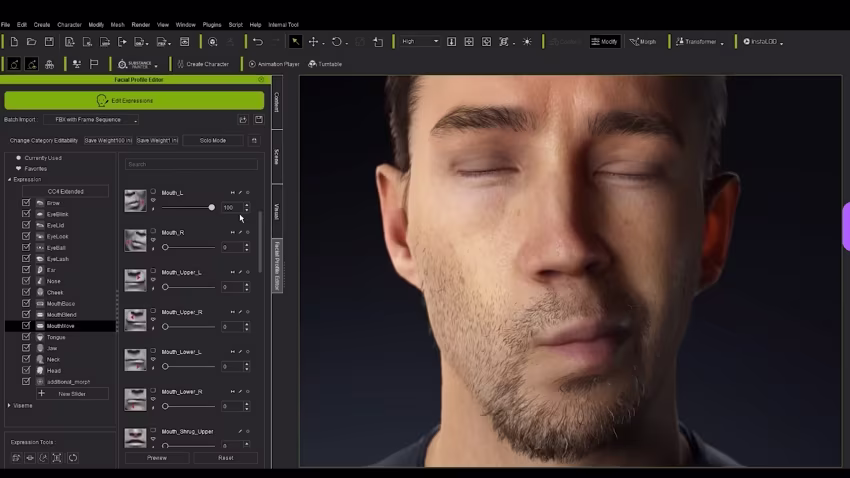Toggle the Jaw category checkbox
Screen dimensions: 850x478
pyautogui.click(x=26, y=348)
